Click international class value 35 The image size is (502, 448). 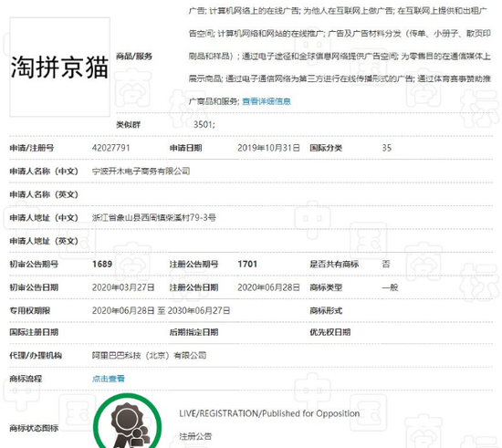pyautogui.click(x=386, y=148)
